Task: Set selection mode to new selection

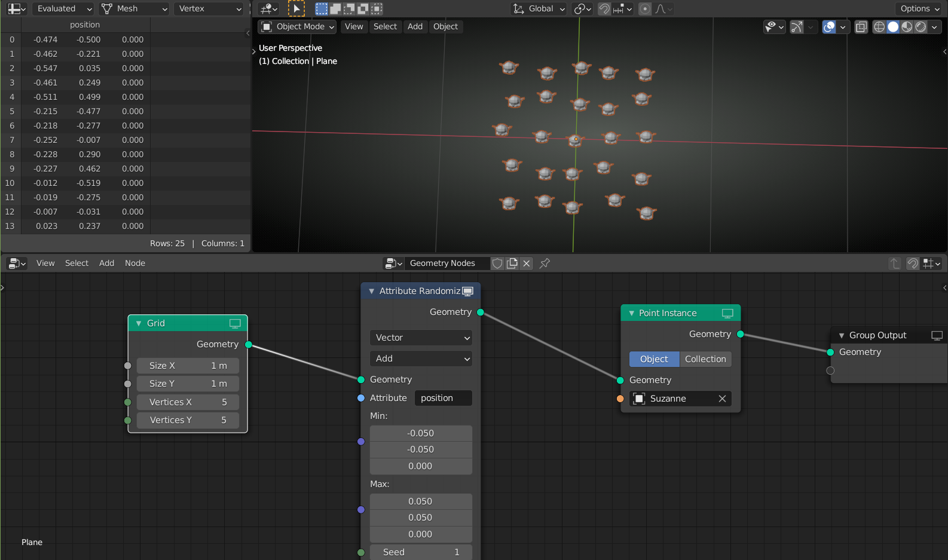Action: coord(322,9)
